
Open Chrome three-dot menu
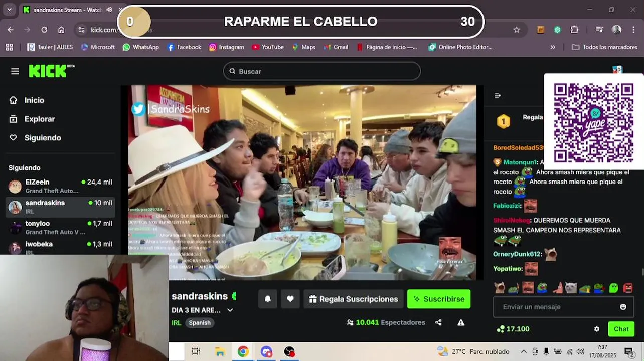(633, 30)
